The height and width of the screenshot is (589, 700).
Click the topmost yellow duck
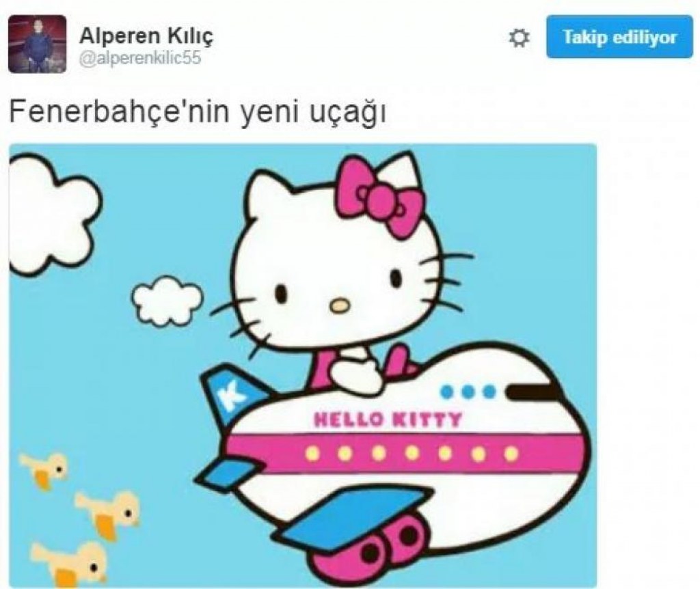(x=44, y=470)
